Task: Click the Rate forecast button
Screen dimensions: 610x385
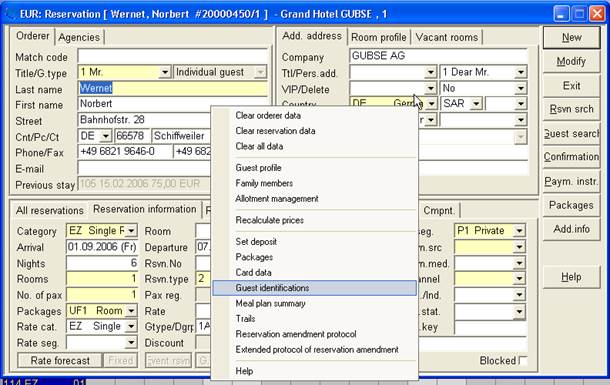Action: (60, 360)
